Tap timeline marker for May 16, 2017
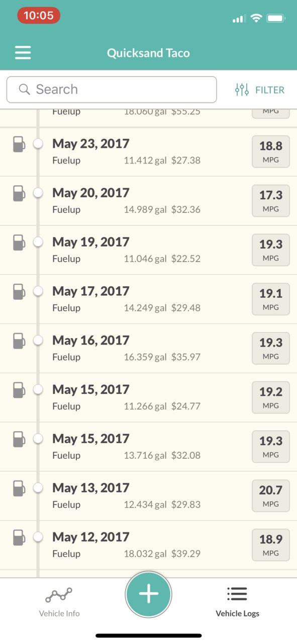This screenshot has width=297, height=644. pyautogui.click(x=38, y=341)
